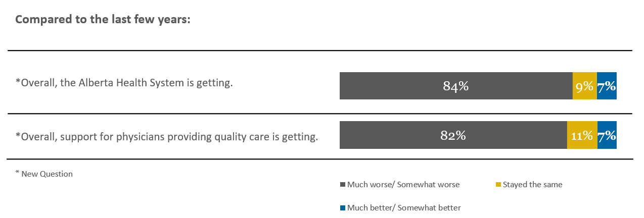Select the yellow Stayed the same swatch
The image size is (644, 218).
[498, 185]
